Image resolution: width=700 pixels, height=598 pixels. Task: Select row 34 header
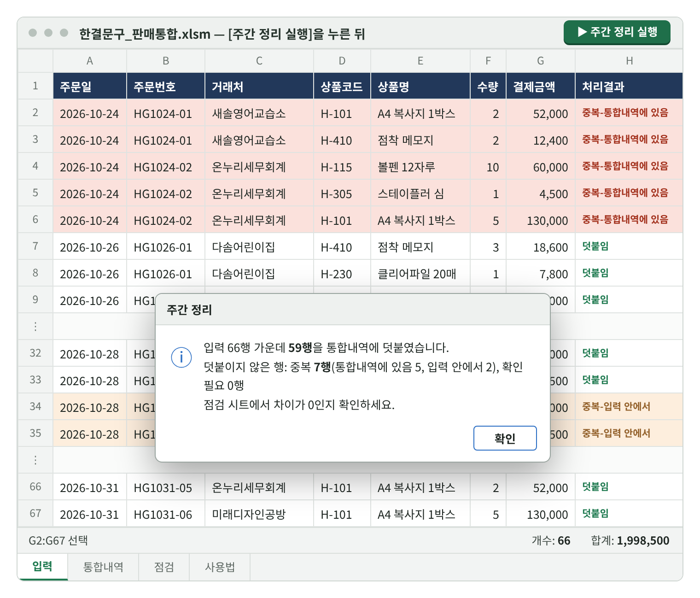[x=35, y=407]
